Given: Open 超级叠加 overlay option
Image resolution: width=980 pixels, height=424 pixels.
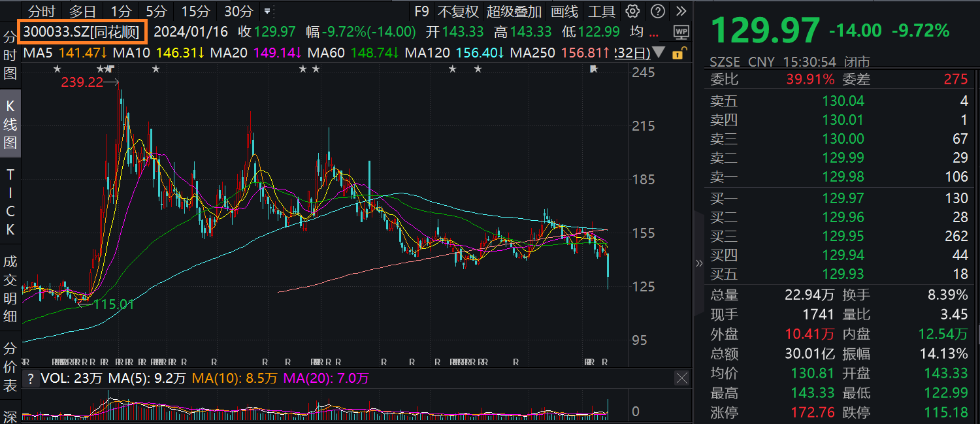Looking at the screenshot, I should (514, 11).
